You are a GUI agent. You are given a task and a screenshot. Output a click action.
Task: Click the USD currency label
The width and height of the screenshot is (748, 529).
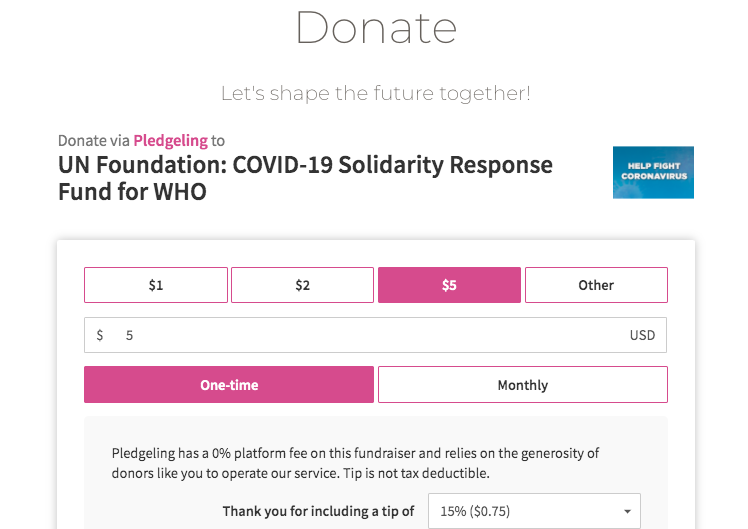(x=642, y=335)
